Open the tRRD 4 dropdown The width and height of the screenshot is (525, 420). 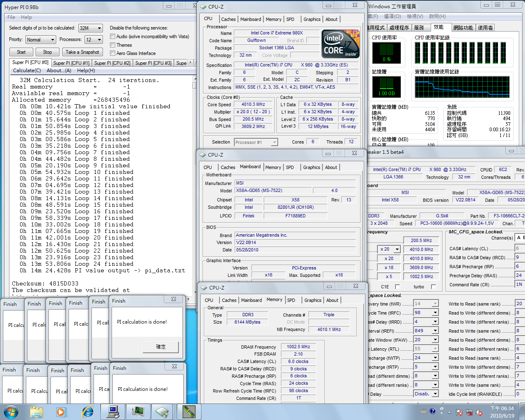click(435, 322)
